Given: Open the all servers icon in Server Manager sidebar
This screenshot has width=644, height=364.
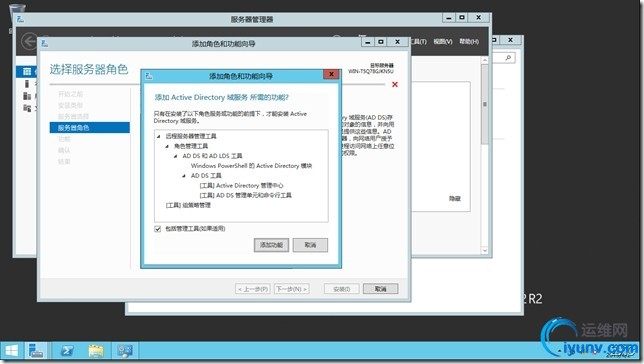Looking at the screenshot, I should [27, 96].
